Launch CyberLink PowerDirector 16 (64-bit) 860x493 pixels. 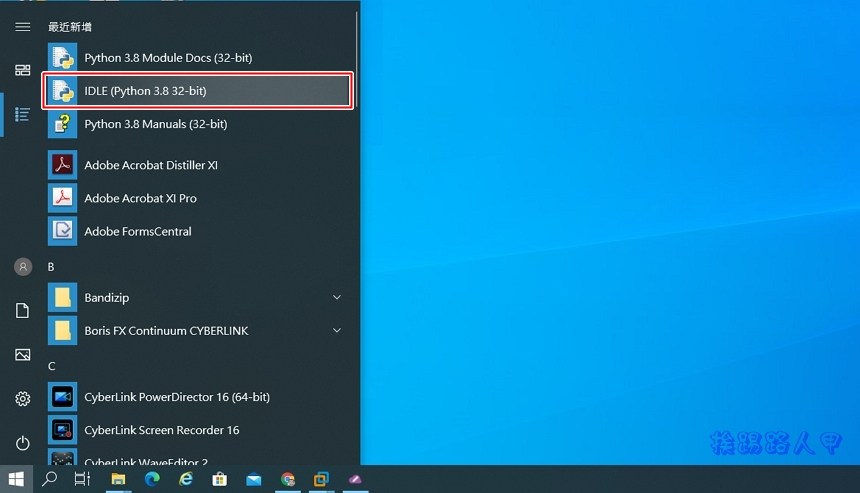(198, 397)
